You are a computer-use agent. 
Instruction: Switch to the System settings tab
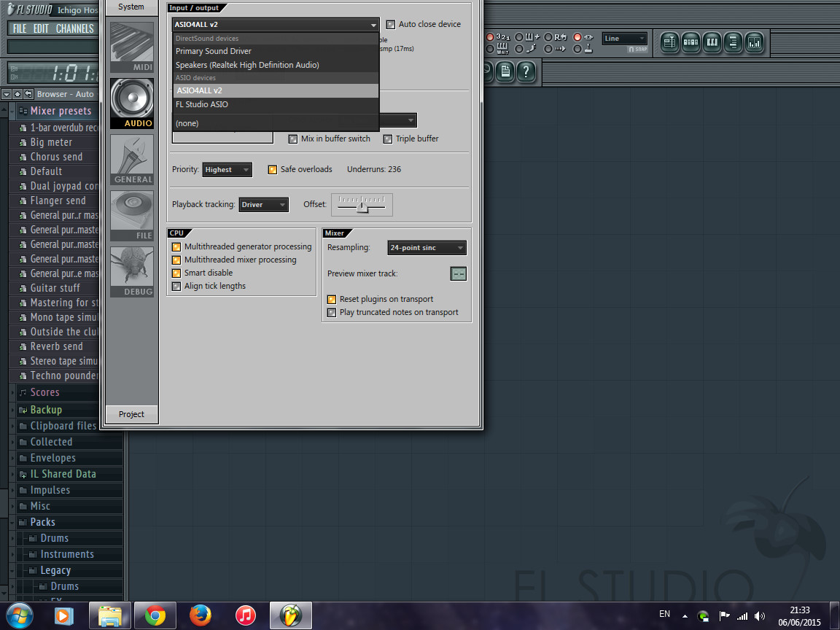point(131,7)
